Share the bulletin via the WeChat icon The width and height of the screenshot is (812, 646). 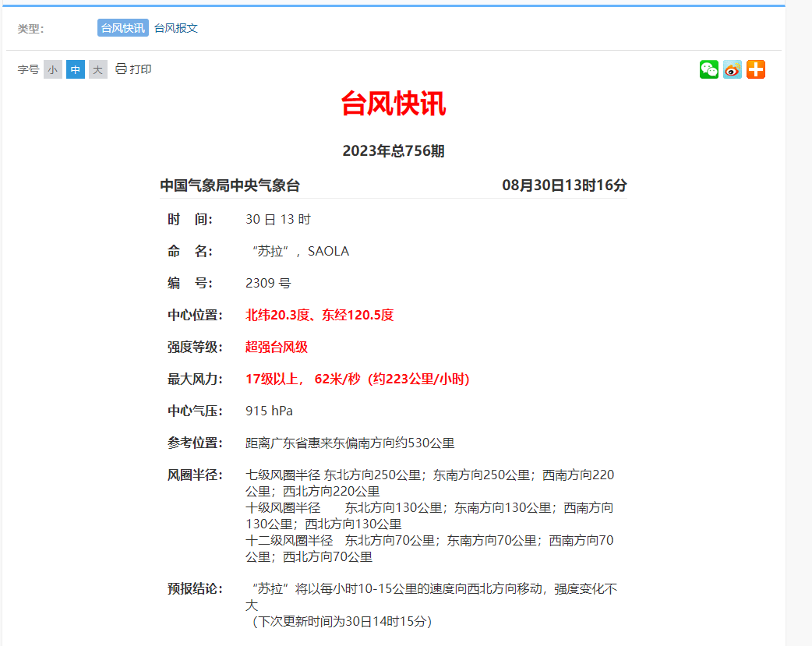(x=708, y=69)
